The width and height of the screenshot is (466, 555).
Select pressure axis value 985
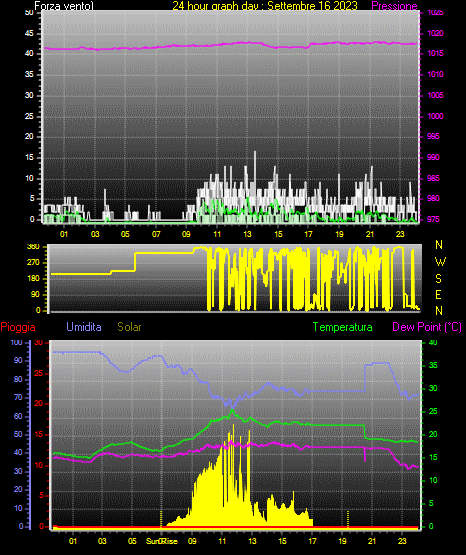(x=433, y=178)
